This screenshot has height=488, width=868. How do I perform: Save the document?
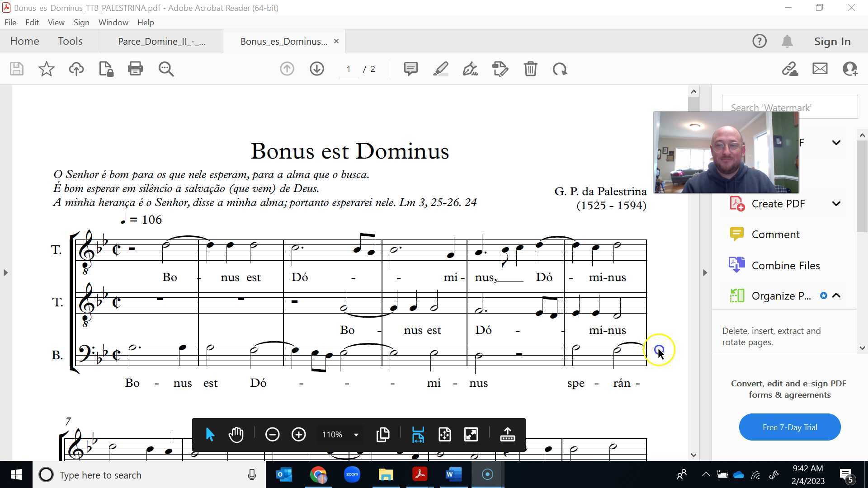[x=16, y=69]
